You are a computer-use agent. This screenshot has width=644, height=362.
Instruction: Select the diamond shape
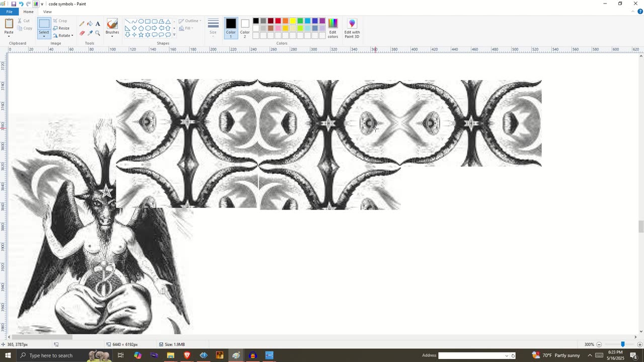coord(134,28)
